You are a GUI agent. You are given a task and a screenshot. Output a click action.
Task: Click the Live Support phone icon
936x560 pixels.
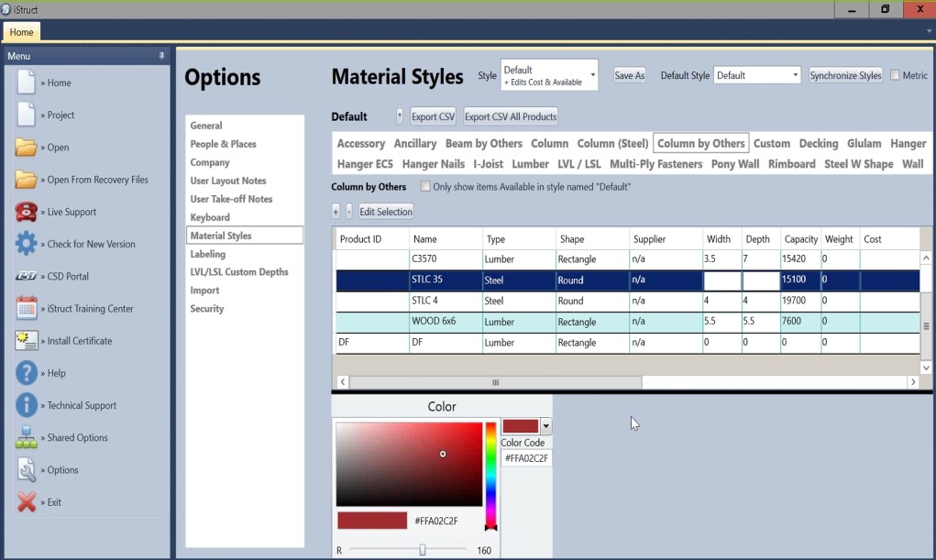pyautogui.click(x=27, y=212)
